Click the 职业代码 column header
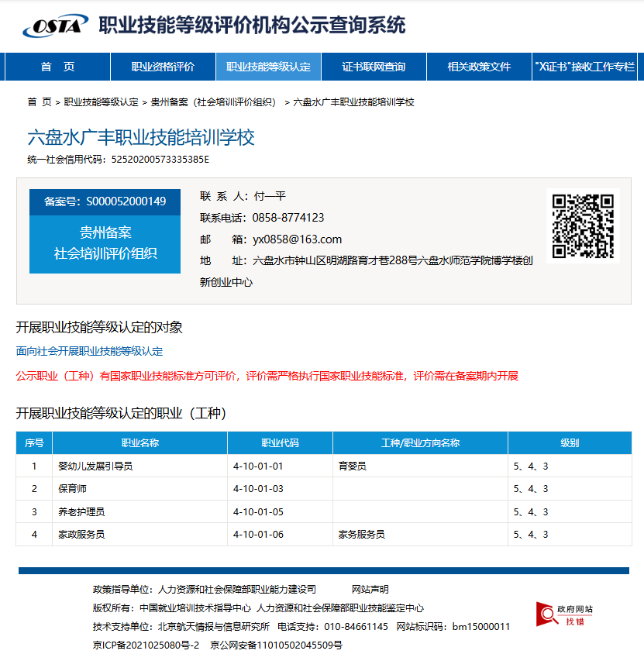 click(280, 443)
